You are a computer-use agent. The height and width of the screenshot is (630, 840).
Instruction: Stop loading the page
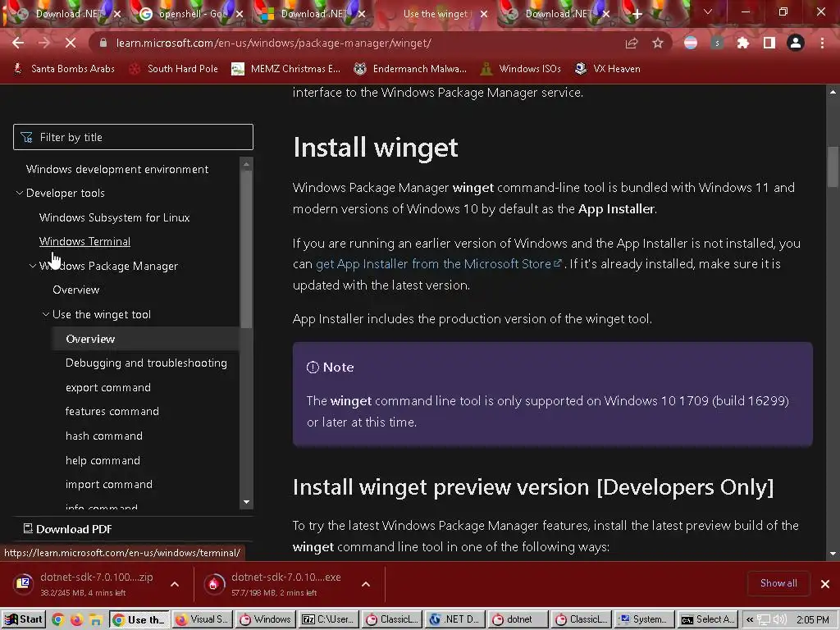coord(71,43)
